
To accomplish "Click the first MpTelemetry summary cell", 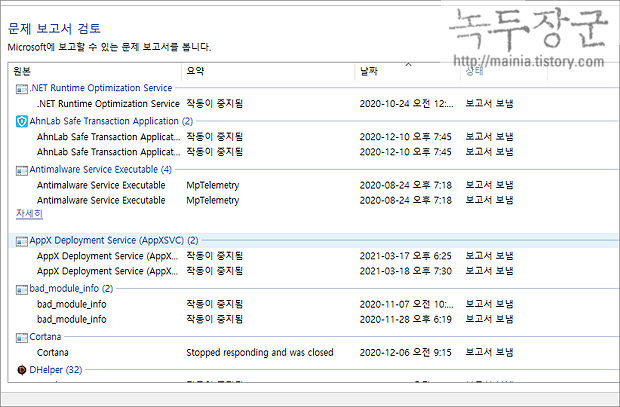I will [x=213, y=186].
